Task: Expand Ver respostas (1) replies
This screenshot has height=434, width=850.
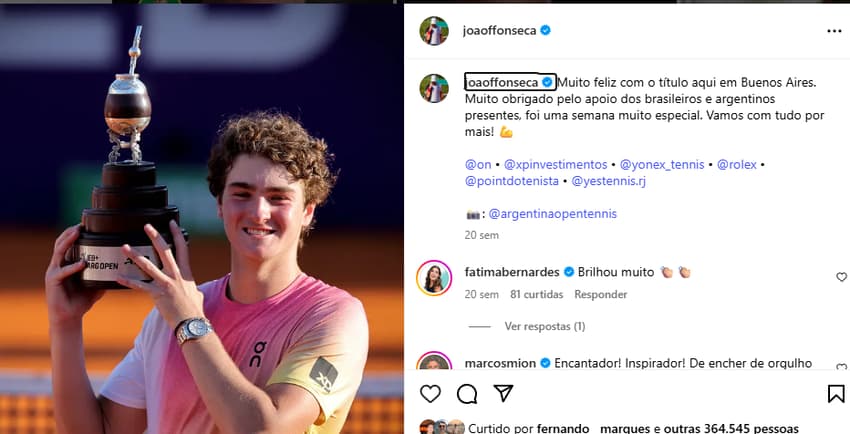Action: (545, 326)
